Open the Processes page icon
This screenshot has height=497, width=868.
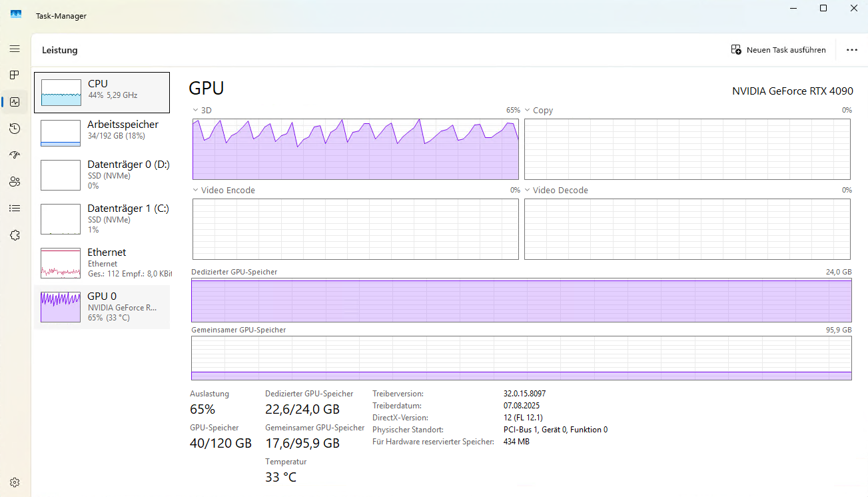click(x=15, y=75)
